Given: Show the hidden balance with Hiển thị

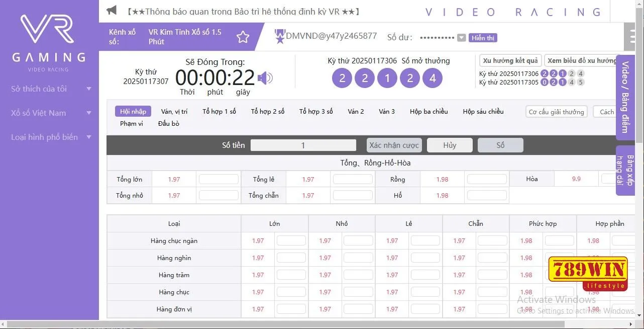Looking at the screenshot, I should tap(482, 37).
